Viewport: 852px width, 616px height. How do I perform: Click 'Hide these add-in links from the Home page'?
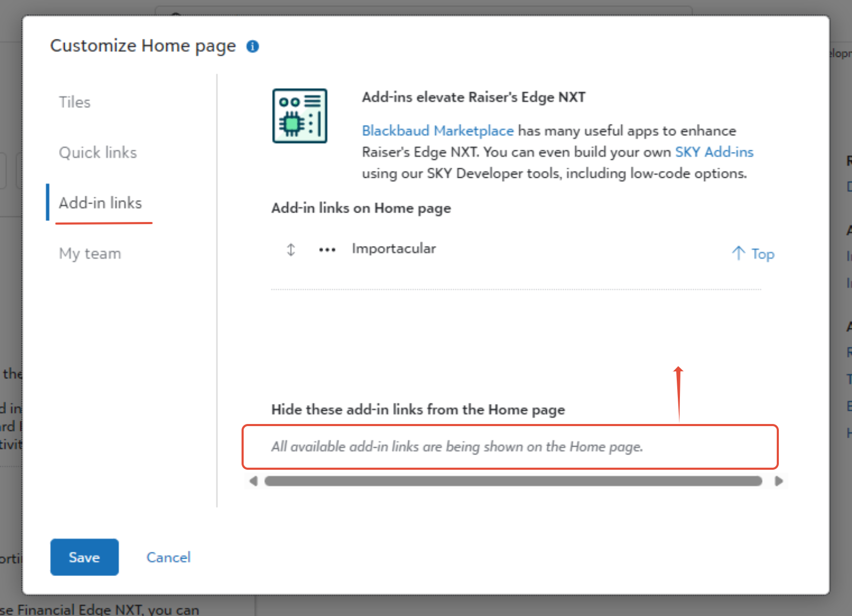point(418,410)
